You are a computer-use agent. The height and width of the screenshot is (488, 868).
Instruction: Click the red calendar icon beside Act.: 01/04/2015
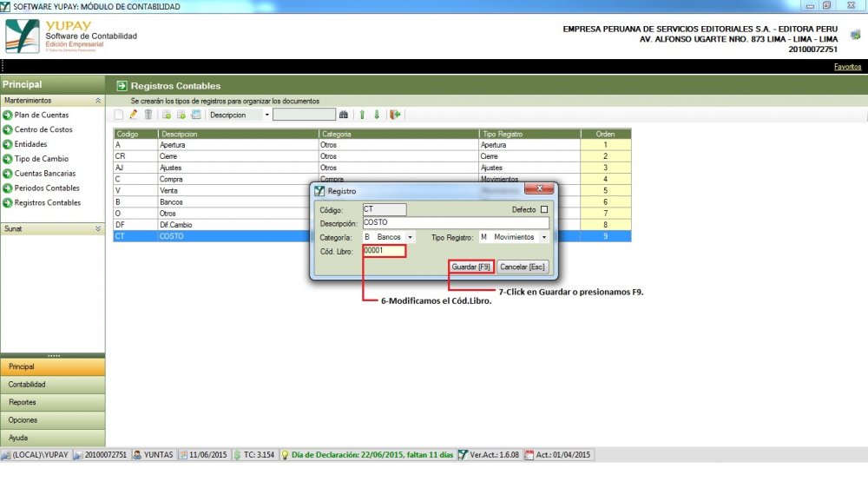tap(529, 455)
